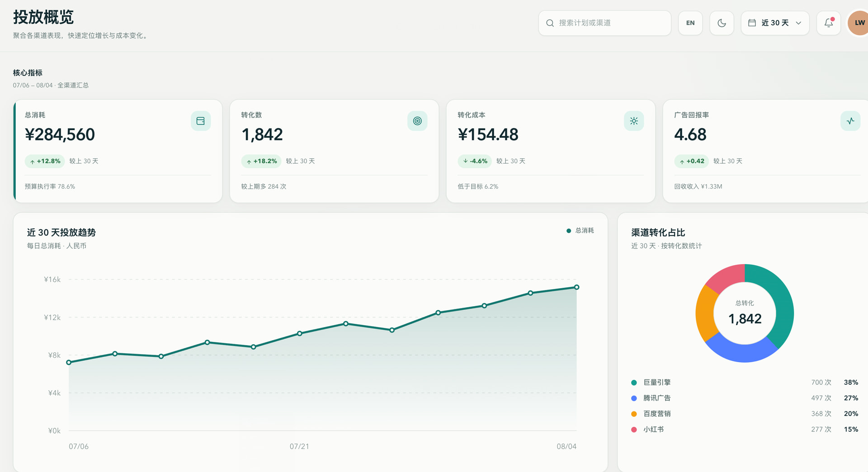Click the 15% share value
868x472 pixels.
(x=851, y=430)
